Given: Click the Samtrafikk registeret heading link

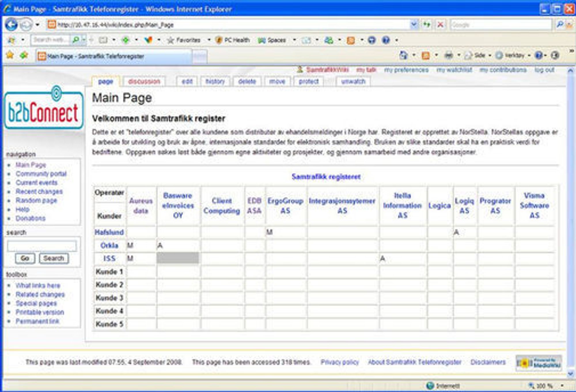Looking at the screenshot, I should (x=326, y=177).
